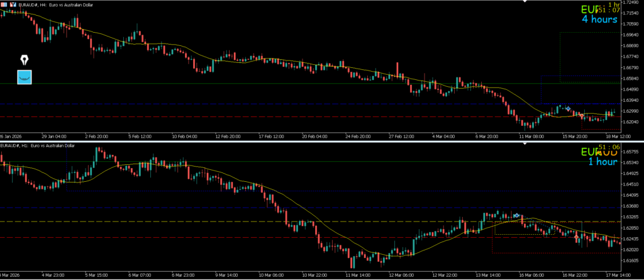644x280 pixels.
Task: Select the red dotted rectangle on the H1 chart
Action: coord(553,253)
